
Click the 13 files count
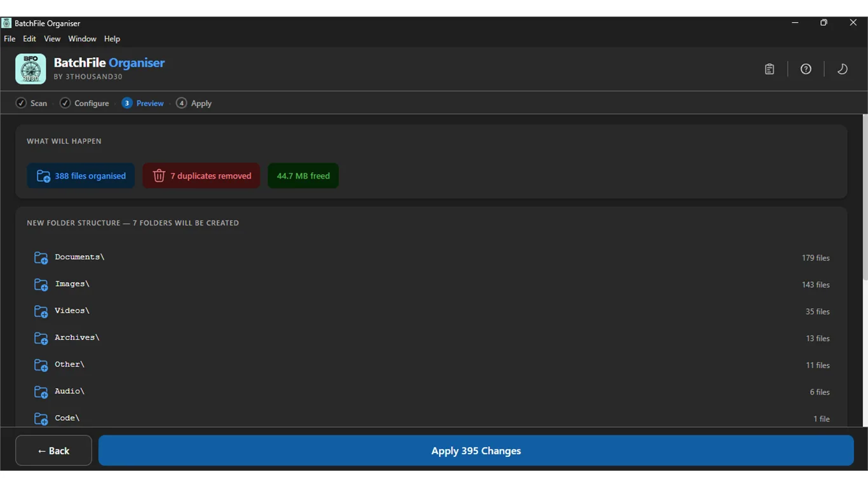(818, 338)
